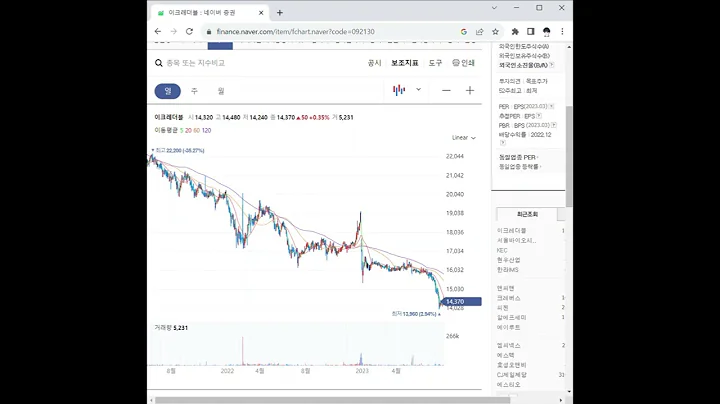The width and height of the screenshot is (720, 404).
Task: Open 한라IMS in the recent list
Action: coord(507,270)
